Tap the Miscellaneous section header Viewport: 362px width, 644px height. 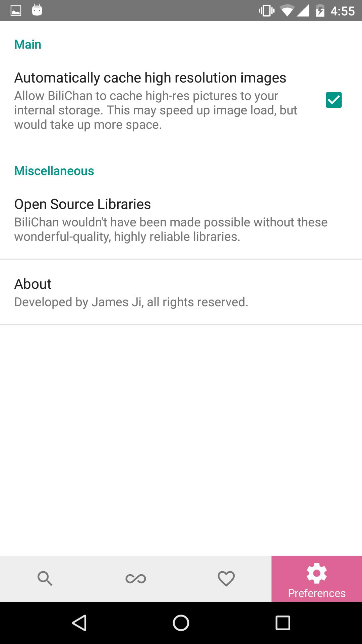pyautogui.click(x=54, y=171)
